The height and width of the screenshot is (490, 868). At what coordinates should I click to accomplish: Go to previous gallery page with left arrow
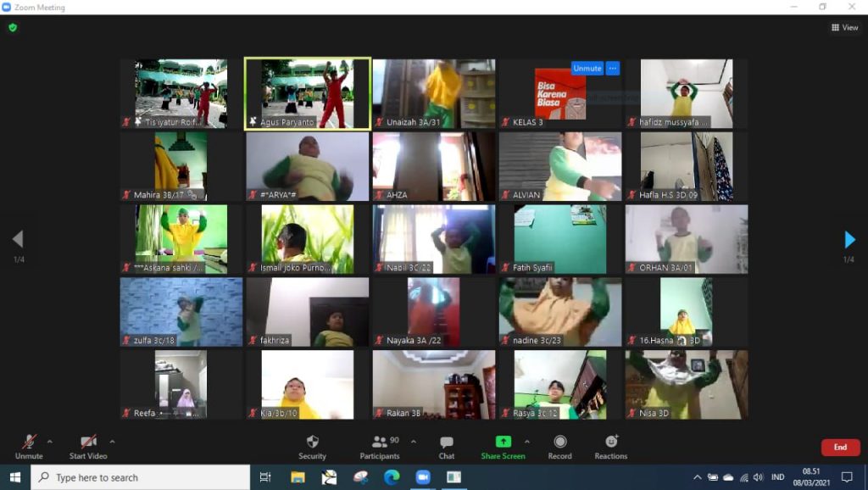(x=18, y=240)
